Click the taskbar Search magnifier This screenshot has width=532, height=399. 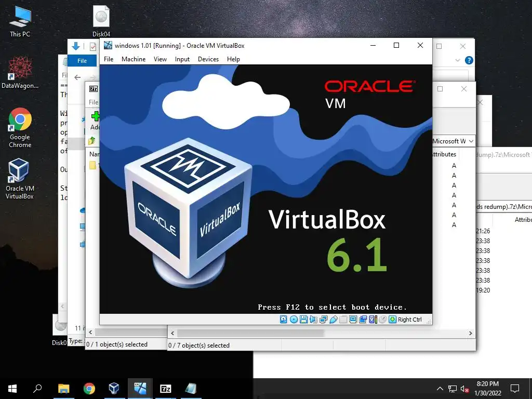[x=37, y=388]
